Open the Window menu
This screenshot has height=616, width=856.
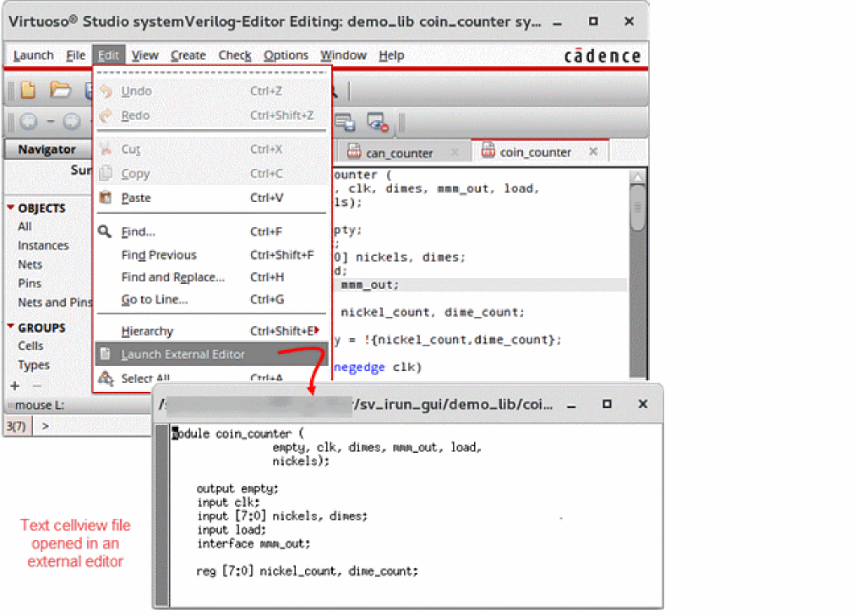pyautogui.click(x=343, y=55)
